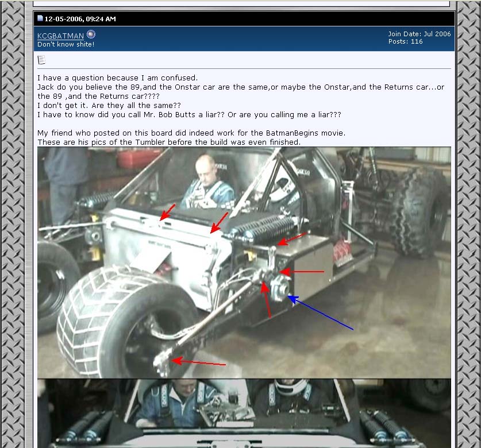Click the line 'My friend who posted on this board'
The width and height of the screenshot is (481, 448).
point(191,133)
